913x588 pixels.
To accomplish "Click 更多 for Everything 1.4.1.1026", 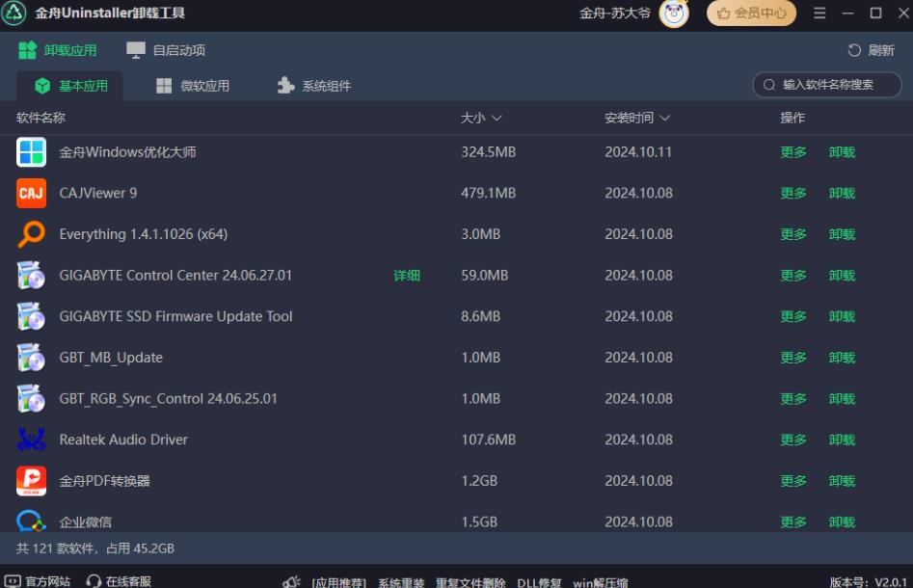I will pyautogui.click(x=793, y=234).
